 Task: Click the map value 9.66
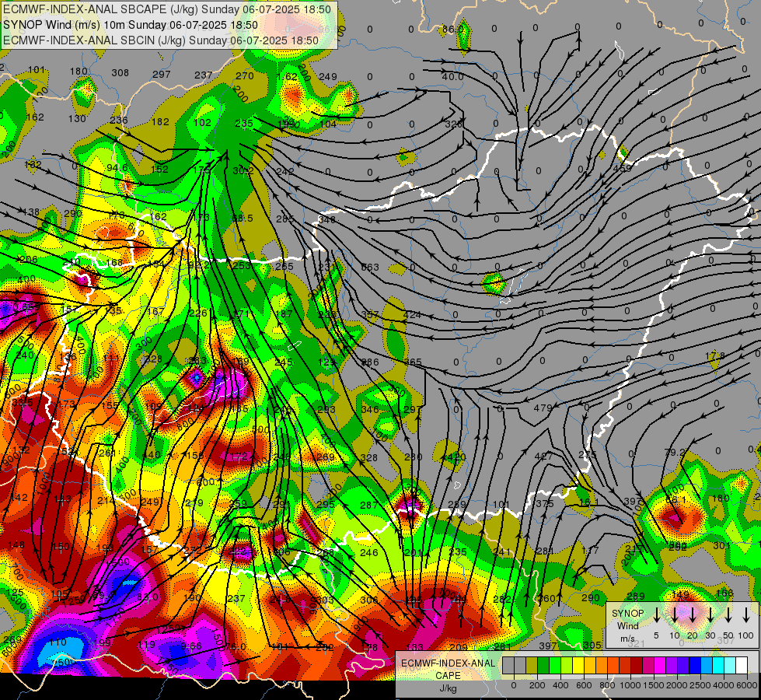click(190, 646)
